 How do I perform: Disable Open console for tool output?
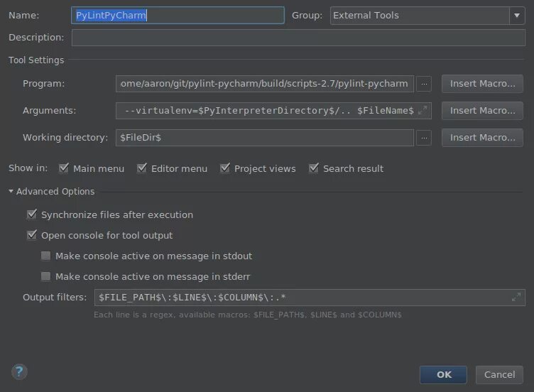point(32,235)
